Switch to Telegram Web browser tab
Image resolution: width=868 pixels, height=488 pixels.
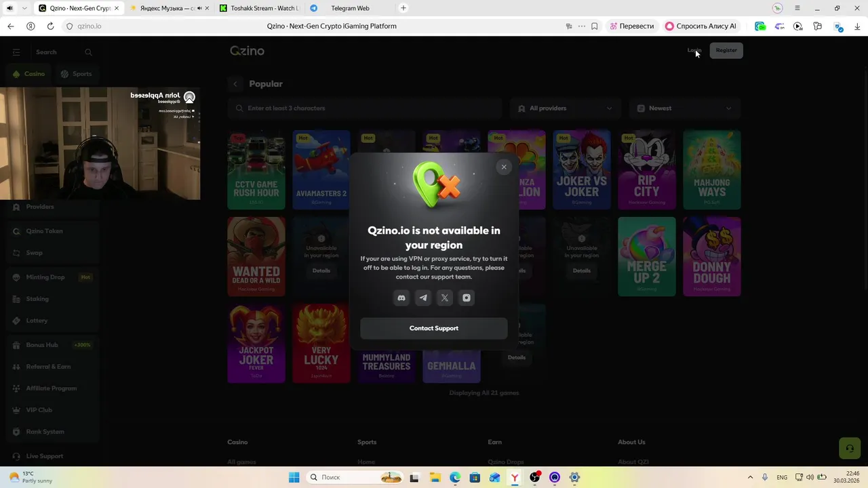coord(350,8)
